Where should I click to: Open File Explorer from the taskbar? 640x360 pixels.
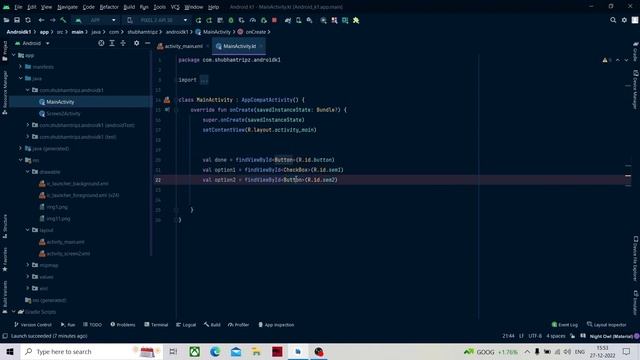[256, 351]
